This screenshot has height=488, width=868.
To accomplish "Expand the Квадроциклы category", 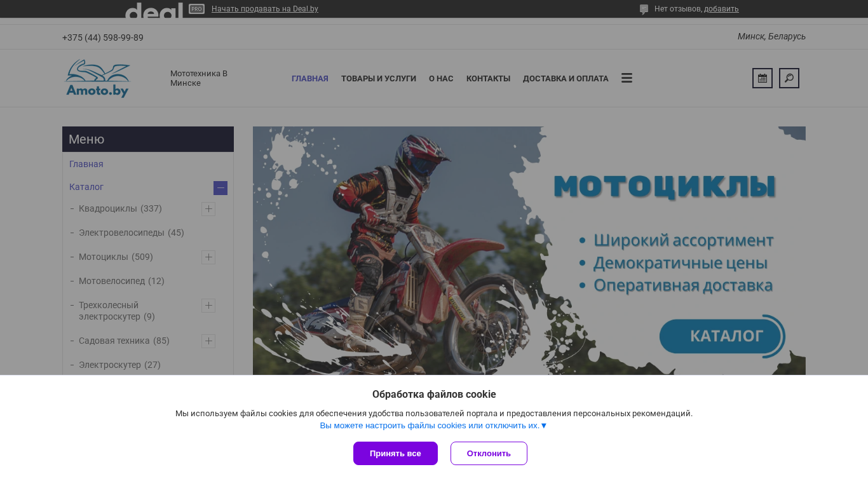I will [208, 209].
